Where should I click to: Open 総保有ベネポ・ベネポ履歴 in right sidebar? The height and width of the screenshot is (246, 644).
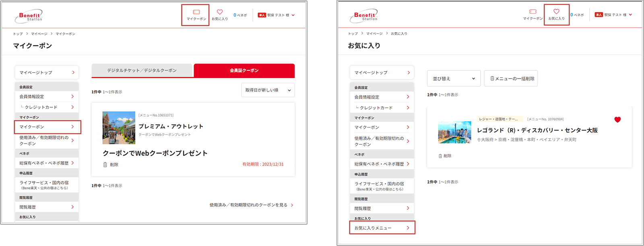[x=382, y=164]
